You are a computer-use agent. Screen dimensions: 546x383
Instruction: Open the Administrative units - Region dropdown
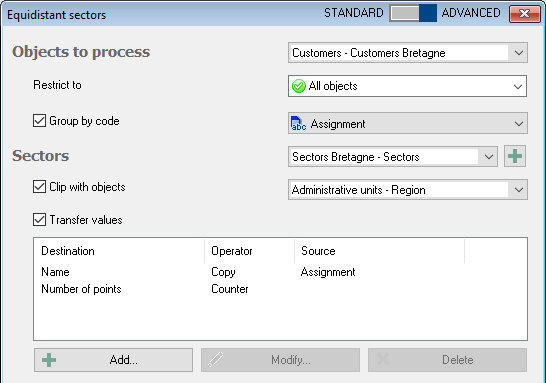[x=408, y=190]
